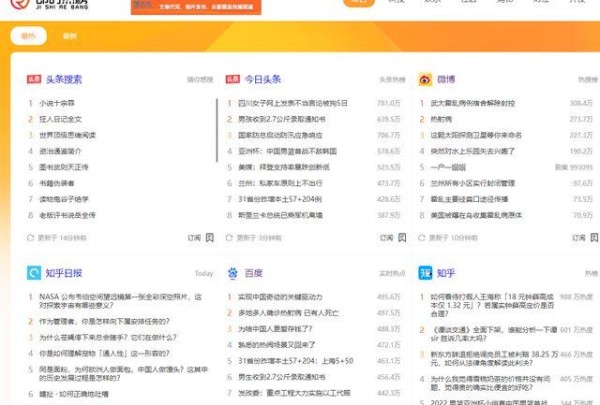Screen dimensions: 600x405
Task: Open the 头条搜索 item '资治通鉴简介'
Action: click(60, 151)
